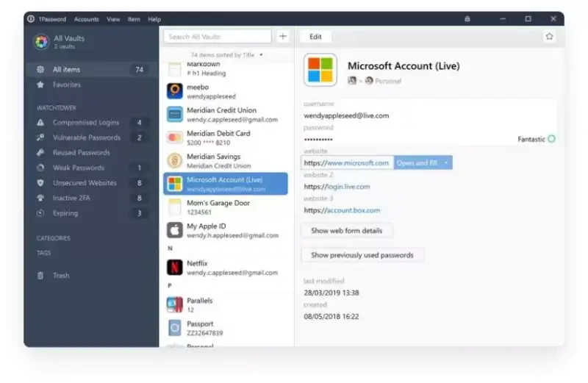Click the Mom's Garage Door note icon
Image resolution: width=588 pixels, height=383 pixels.
pos(174,207)
